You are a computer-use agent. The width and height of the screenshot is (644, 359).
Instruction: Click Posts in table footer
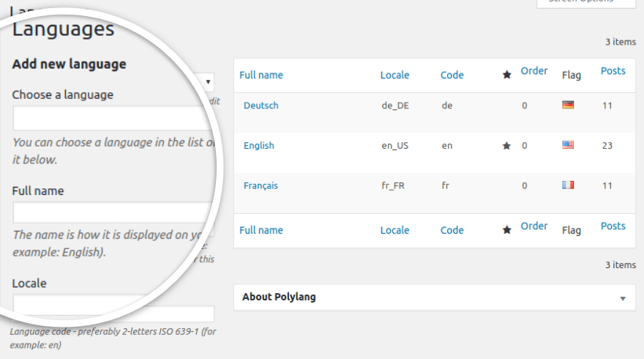click(613, 226)
